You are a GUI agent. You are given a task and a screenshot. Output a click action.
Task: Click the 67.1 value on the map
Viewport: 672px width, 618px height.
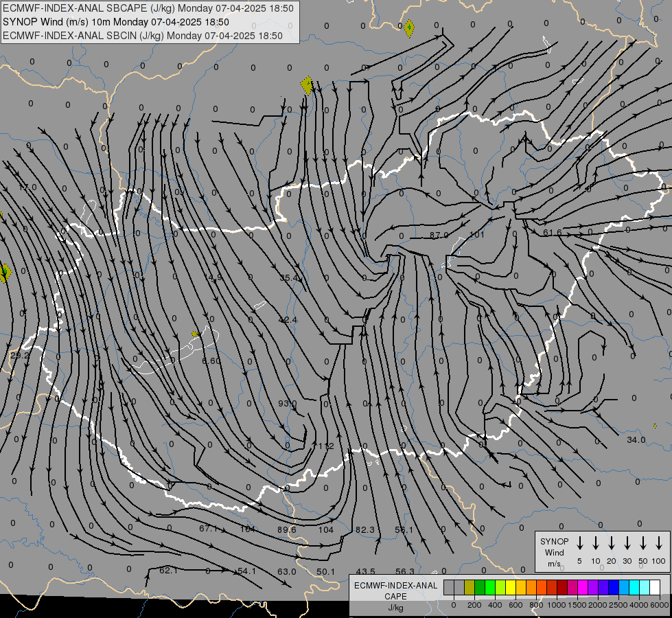[x=209, y=528]
